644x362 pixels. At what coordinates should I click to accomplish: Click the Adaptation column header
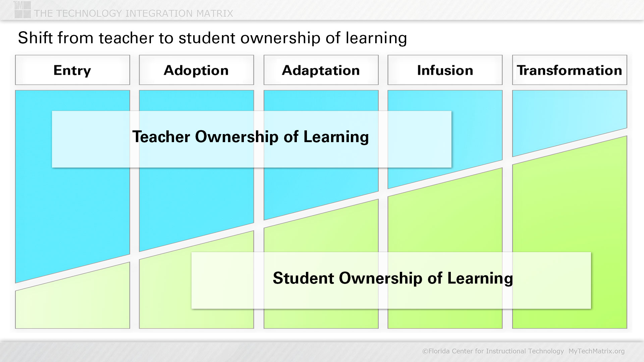coord(321,70)
